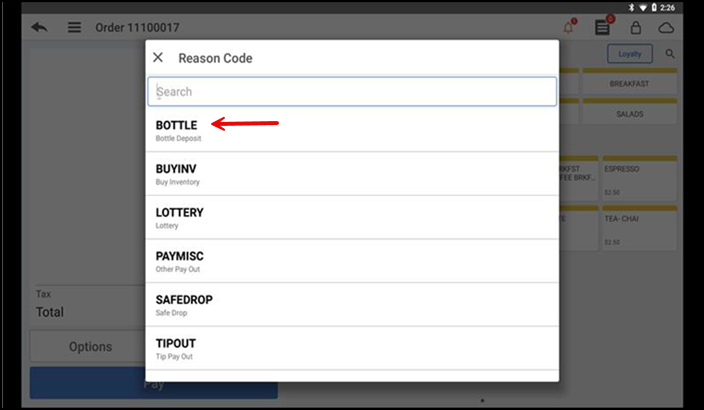Open the order list icon

(602, 27)
